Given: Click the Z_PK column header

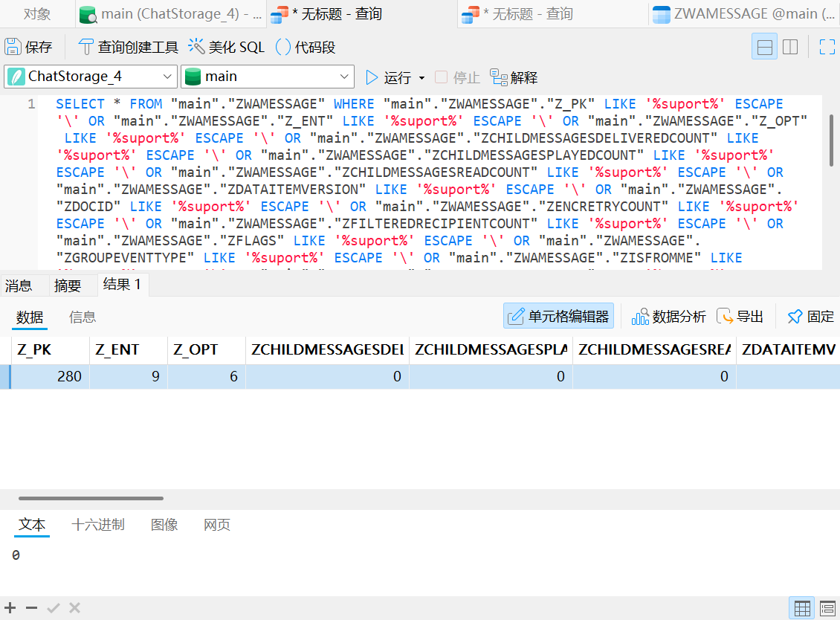Looking at the screenshot, I should pos(50,350).
